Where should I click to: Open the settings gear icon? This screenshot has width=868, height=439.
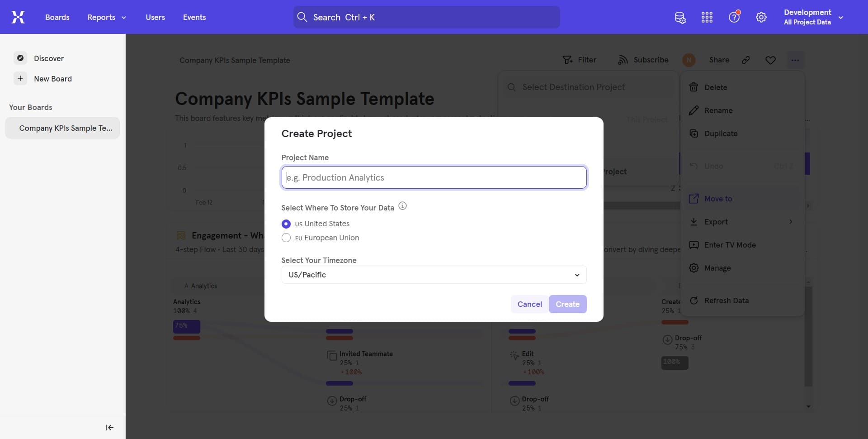click(x=761, y=17)
